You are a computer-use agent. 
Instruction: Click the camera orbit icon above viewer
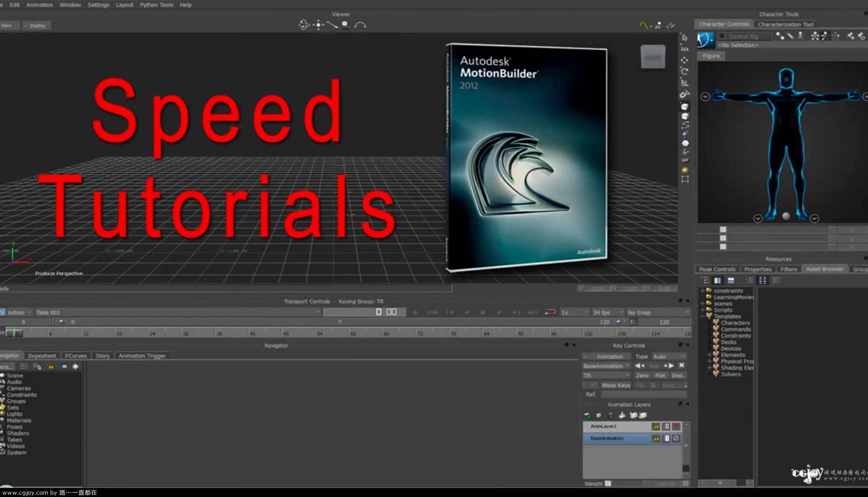[x=304, y=25]
